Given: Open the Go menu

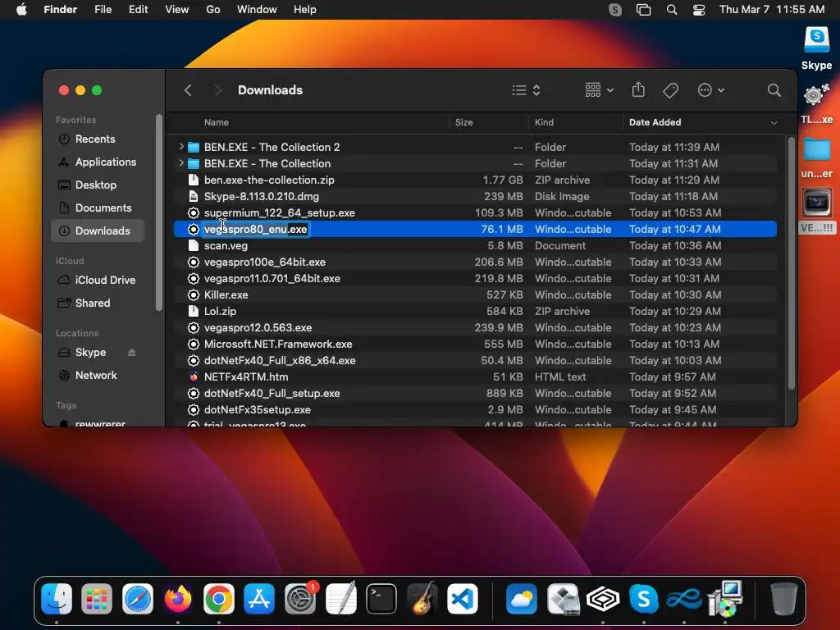Looking at the screenshot, I should pos(213,10).
